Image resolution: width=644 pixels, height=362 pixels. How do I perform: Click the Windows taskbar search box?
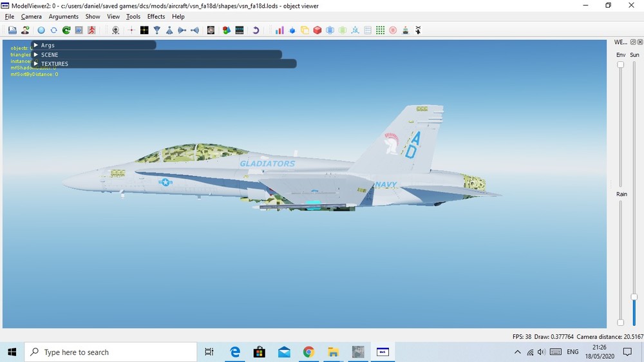111,352
